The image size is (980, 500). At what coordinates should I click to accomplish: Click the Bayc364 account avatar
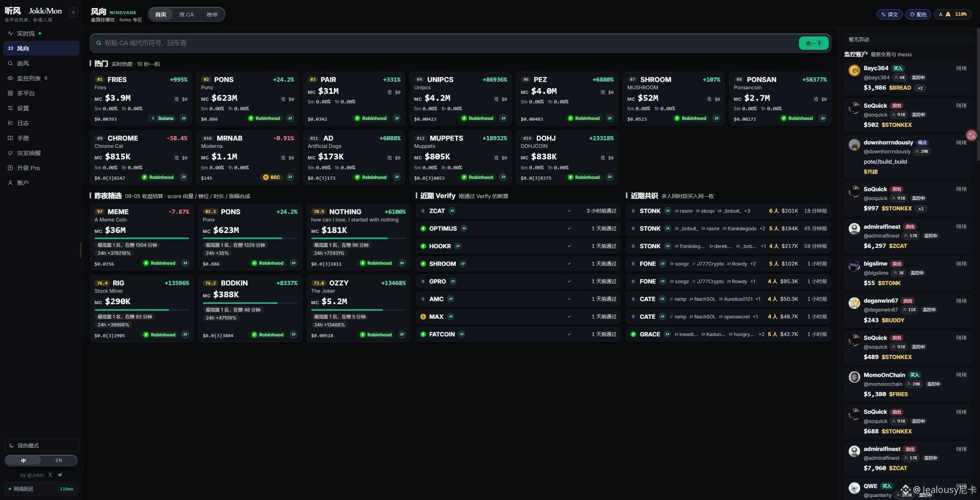(x=854, y=70)
